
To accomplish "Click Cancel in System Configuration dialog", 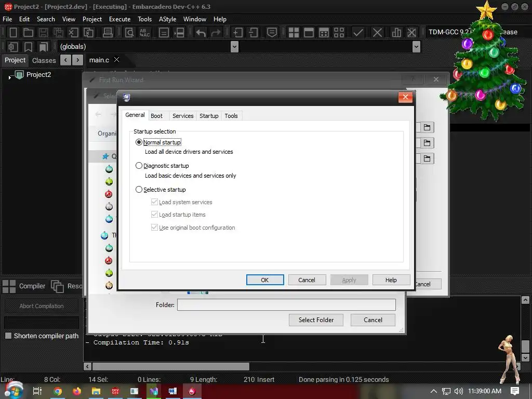I will [x=307, y=280].
